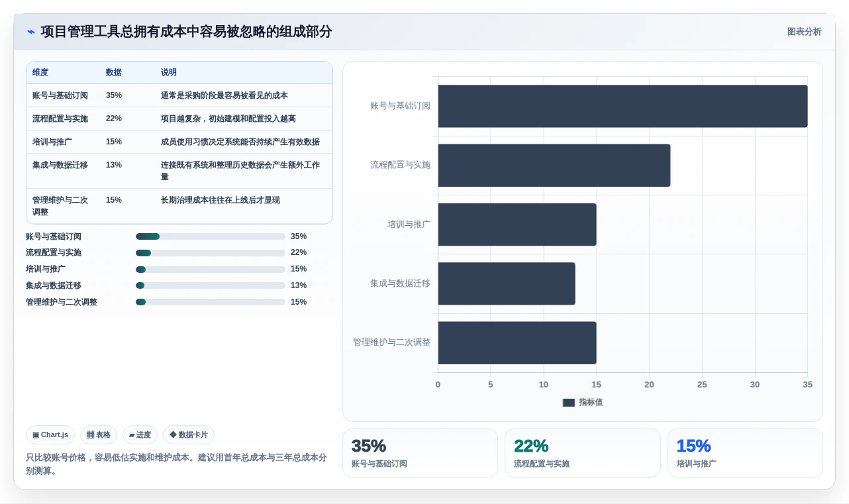
Task: Click the 35% value in the table
Action: (114, 95)
